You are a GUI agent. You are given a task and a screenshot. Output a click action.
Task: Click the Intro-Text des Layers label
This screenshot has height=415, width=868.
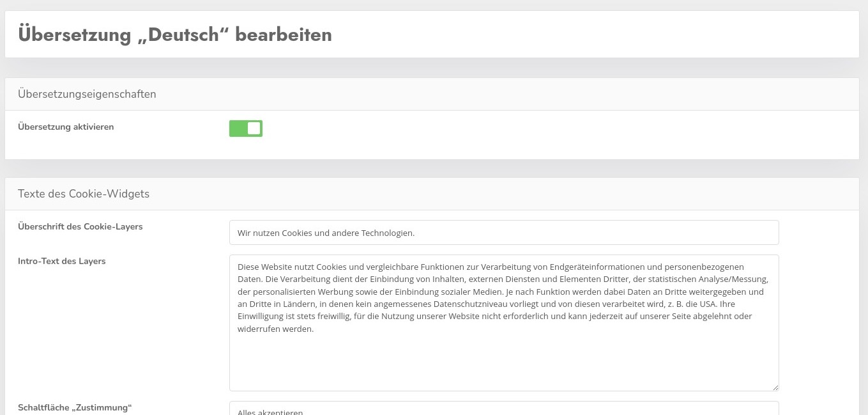coord(62,261)
